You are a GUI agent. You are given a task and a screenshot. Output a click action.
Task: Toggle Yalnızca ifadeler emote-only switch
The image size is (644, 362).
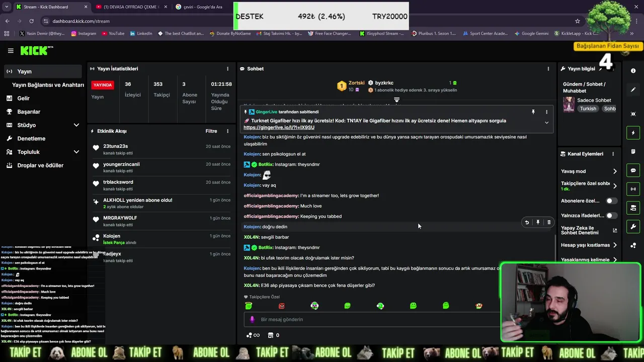coord(611,216)
